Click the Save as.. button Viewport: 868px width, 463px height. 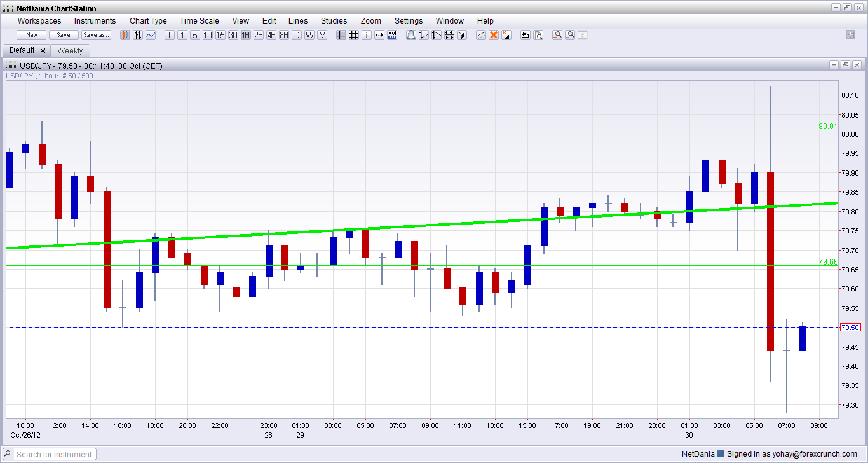[96, 35]
